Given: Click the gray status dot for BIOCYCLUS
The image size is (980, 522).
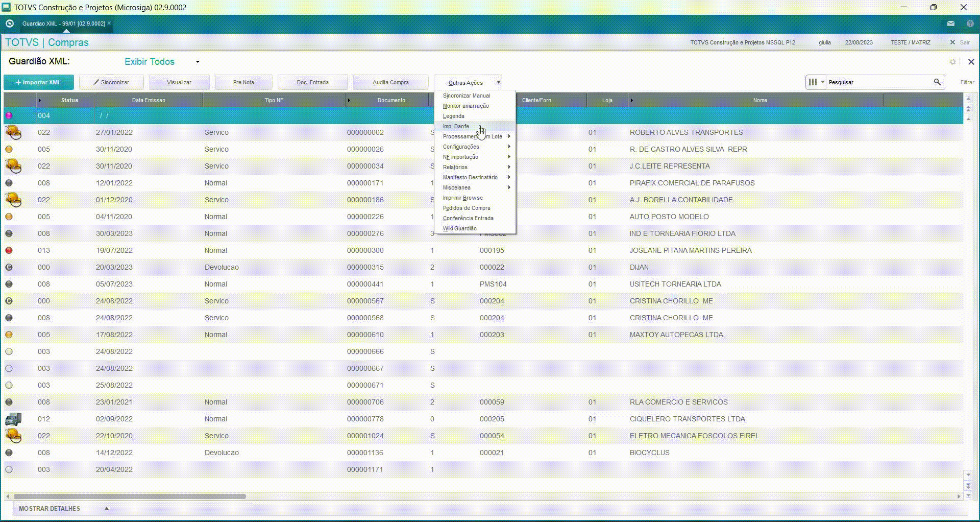Looking at the screenshot, I should click(9, 453).
